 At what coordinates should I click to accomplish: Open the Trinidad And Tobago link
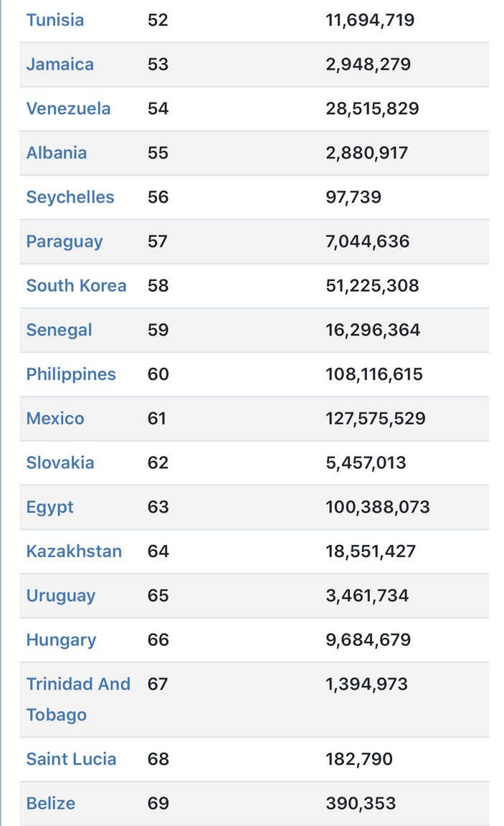click(x=78, y=699)
